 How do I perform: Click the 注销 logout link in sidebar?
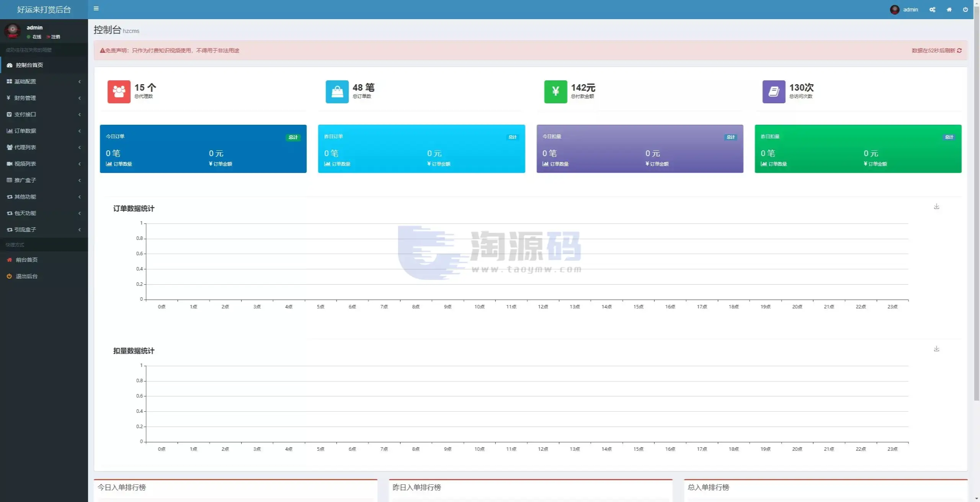pyautogui.click(x=54, y=37)
